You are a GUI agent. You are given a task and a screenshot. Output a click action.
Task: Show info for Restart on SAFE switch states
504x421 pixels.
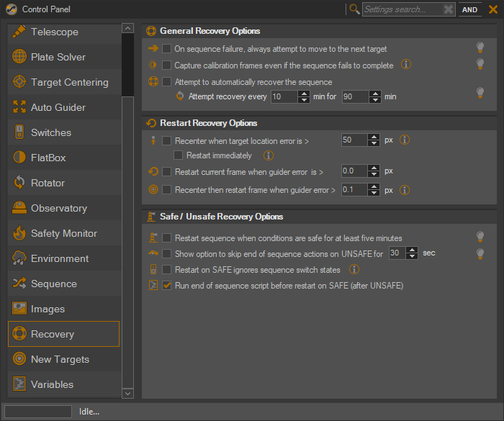pos(354,269)
